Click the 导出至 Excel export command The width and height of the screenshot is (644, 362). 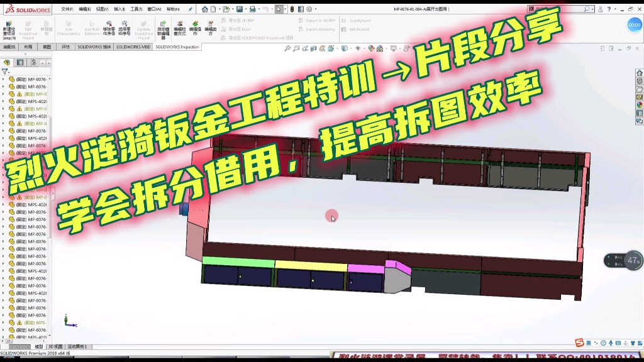(238, 29)
